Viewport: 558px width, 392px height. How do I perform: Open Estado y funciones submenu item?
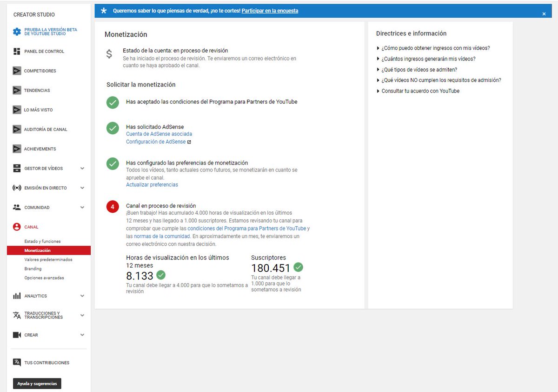point(42,242)
